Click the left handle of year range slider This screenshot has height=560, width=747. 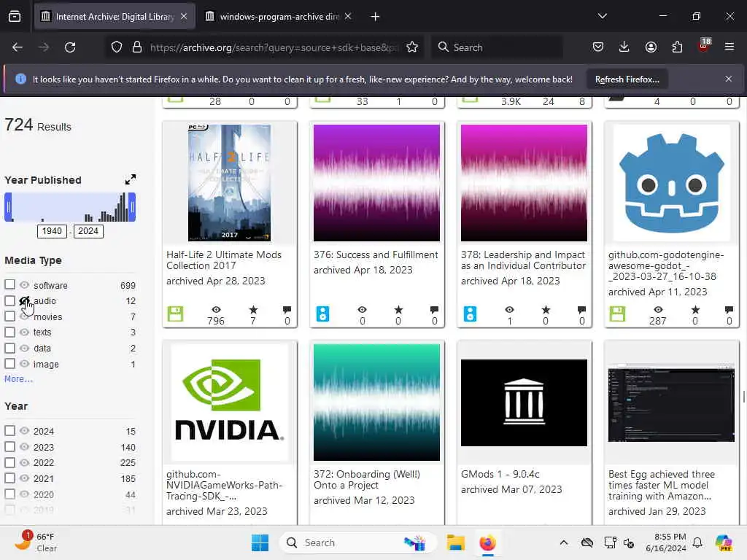click(x=8, y=207)
